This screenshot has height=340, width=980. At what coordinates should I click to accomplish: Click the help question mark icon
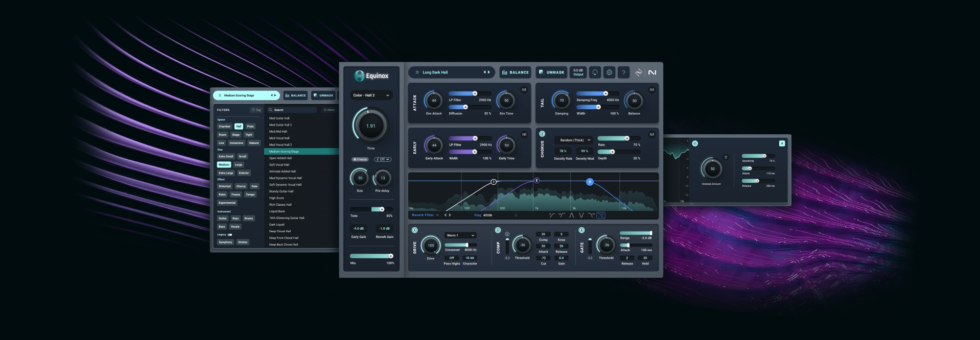[x=623, y=72]
